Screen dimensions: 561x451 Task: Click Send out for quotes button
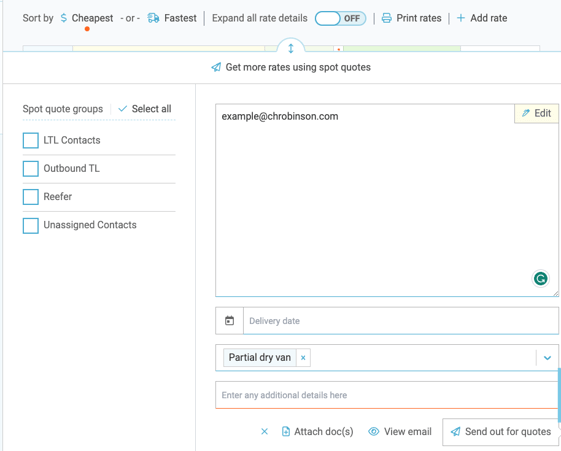point(501,432)
